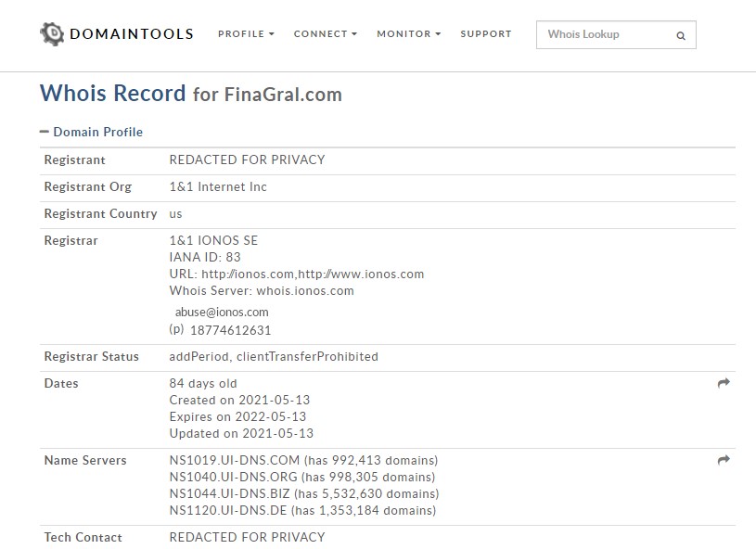Click the search magnifier icon
The width and height of the screenshot is (756, 549).
point(683,34)
